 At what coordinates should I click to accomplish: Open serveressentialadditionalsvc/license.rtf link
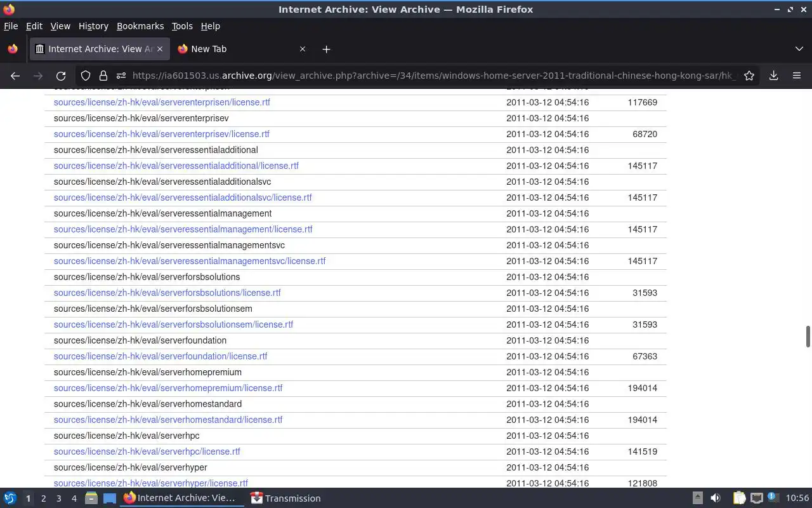pos(183,197)
